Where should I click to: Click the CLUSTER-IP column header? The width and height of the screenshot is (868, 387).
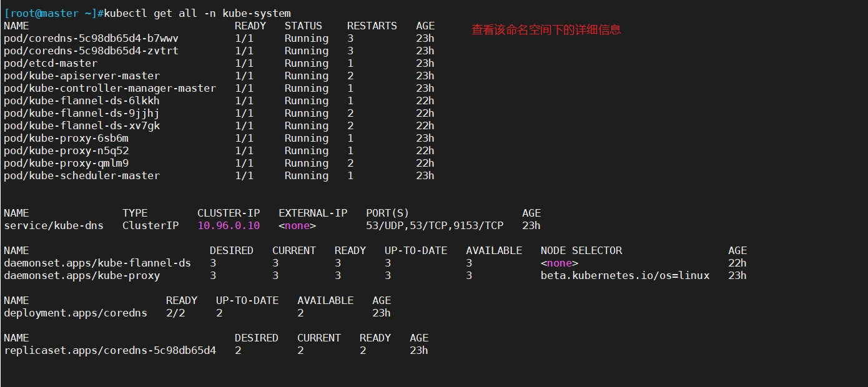click(229, 213)
